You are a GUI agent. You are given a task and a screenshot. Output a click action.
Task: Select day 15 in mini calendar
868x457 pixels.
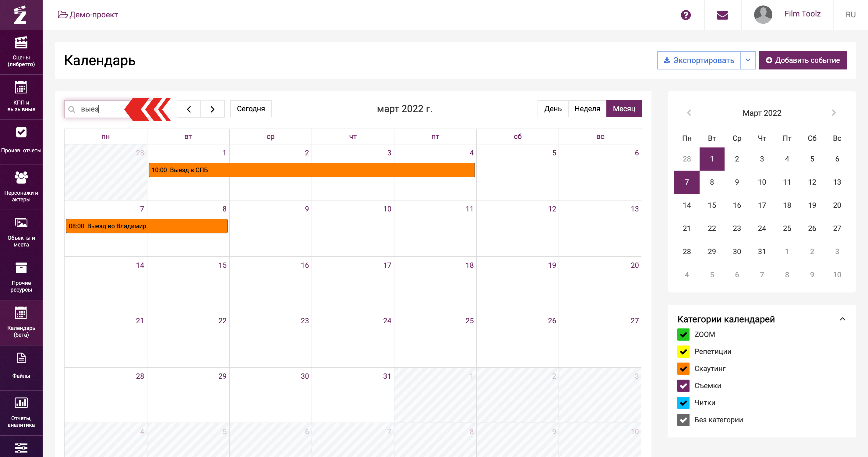(x=712, y=205)
